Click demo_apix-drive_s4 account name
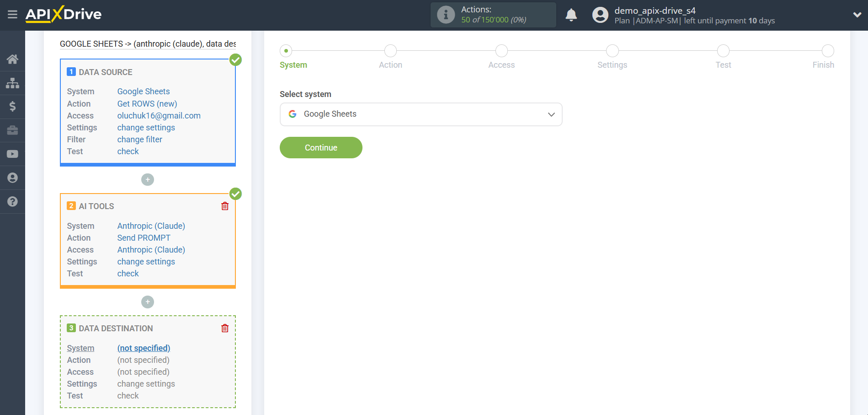Image resolution: width=868 pixels, height=415 pixels. coord(655,11)
